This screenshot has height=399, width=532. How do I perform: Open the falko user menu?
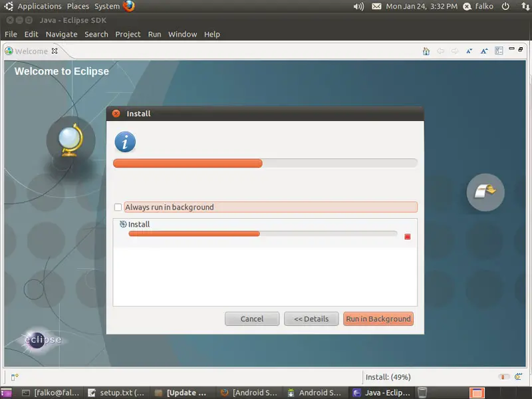pos(479,7)
